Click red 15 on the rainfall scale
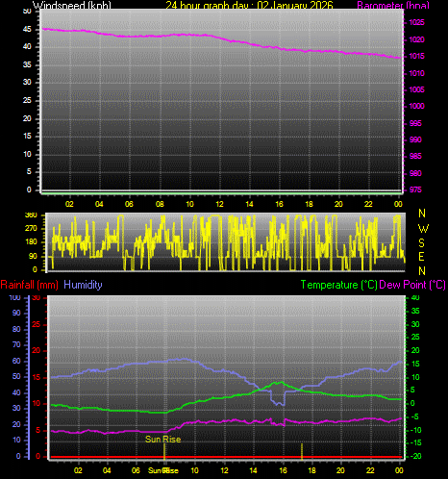This screenshot has height=479, width=448. tap(37, 378)
